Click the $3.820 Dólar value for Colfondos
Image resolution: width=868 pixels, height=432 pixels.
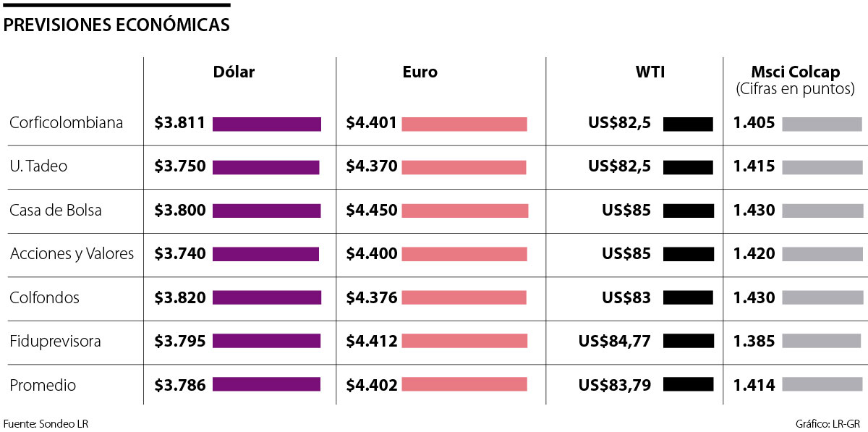[x=180, y=298]
